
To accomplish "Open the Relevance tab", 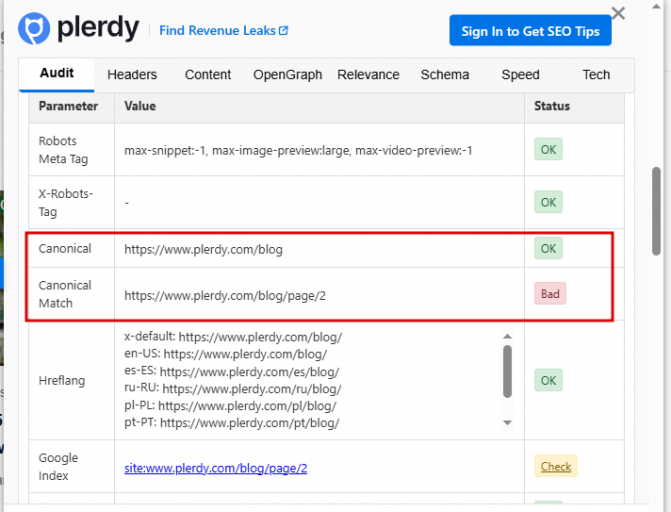I will 368,75.
